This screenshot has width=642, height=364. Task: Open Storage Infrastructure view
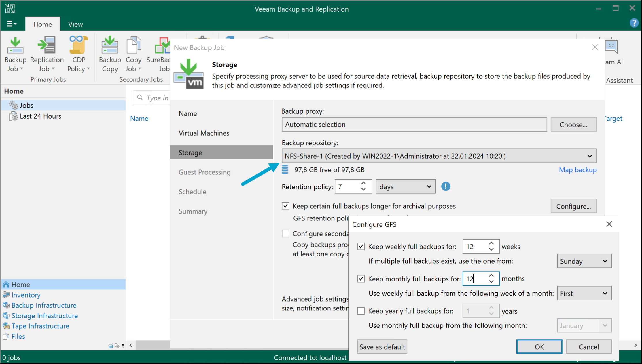click(x=44, y=315)
